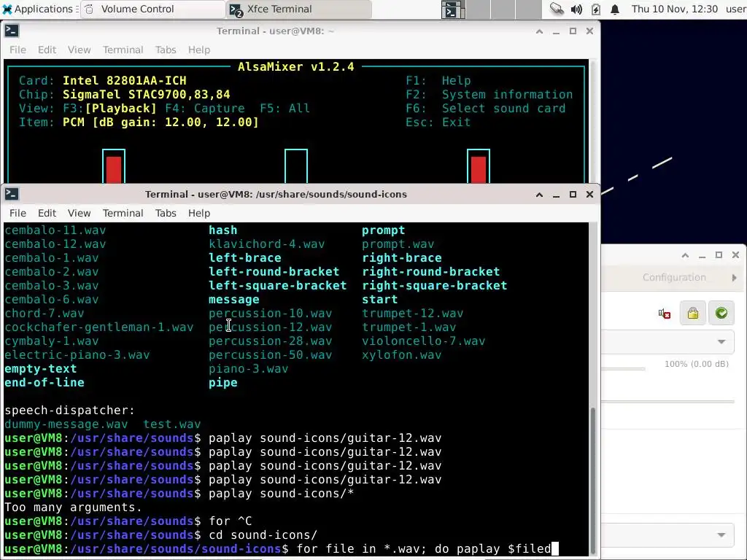Click violoncello-7.wav file name
The width and height of the screenshot is (747, 560).
424,341
